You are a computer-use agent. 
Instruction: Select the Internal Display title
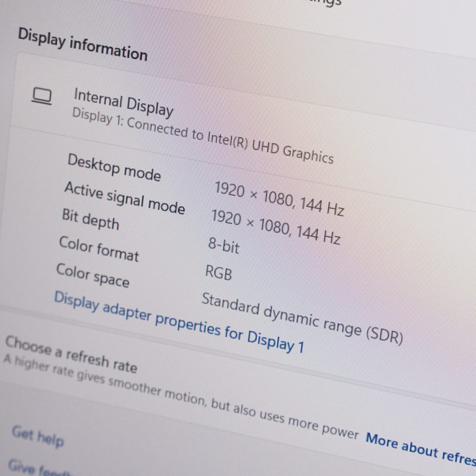[x=124, y=102]
